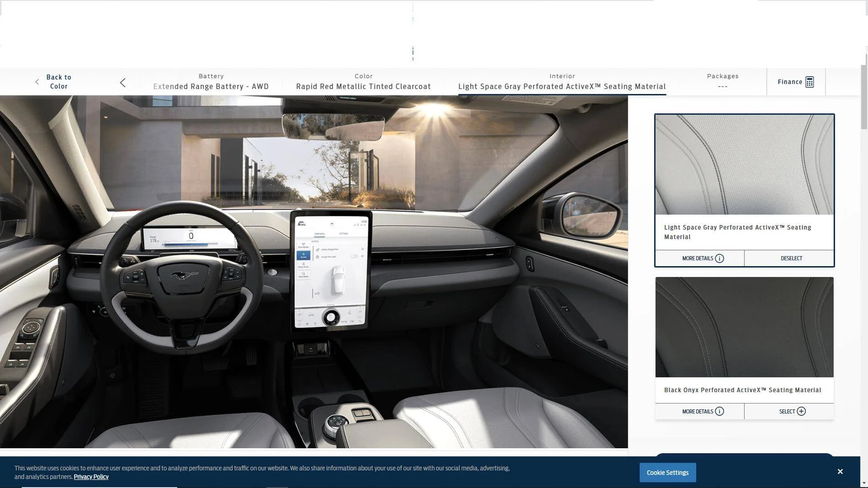Open the Privacy Policy link

pyautogui.click(x=91, y=477)
